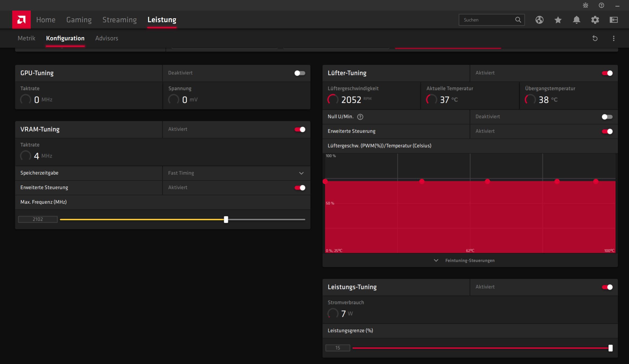Open the bug report tool icon
The height and width of the screenshot is (364, 629).
pyautogui.click(x=586, y=5)
